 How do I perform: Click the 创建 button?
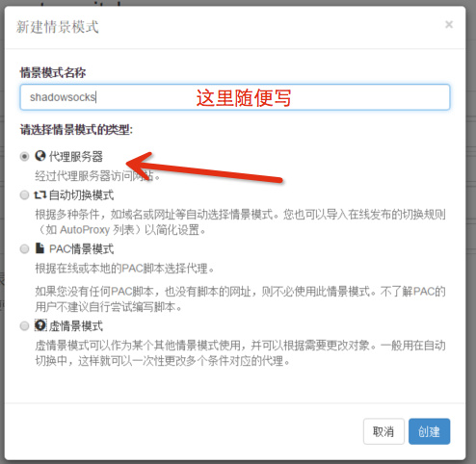click(429, 431)
